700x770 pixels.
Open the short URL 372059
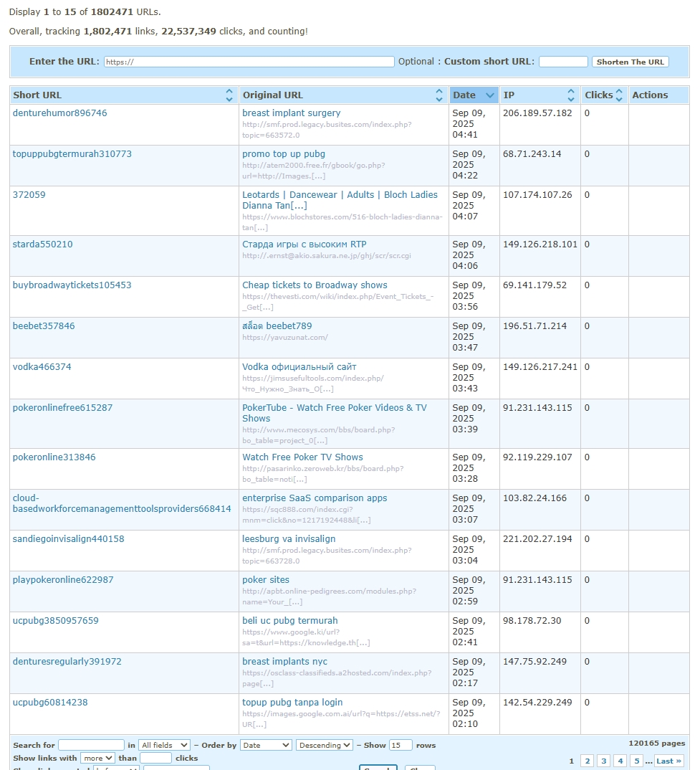pos(29,194)
